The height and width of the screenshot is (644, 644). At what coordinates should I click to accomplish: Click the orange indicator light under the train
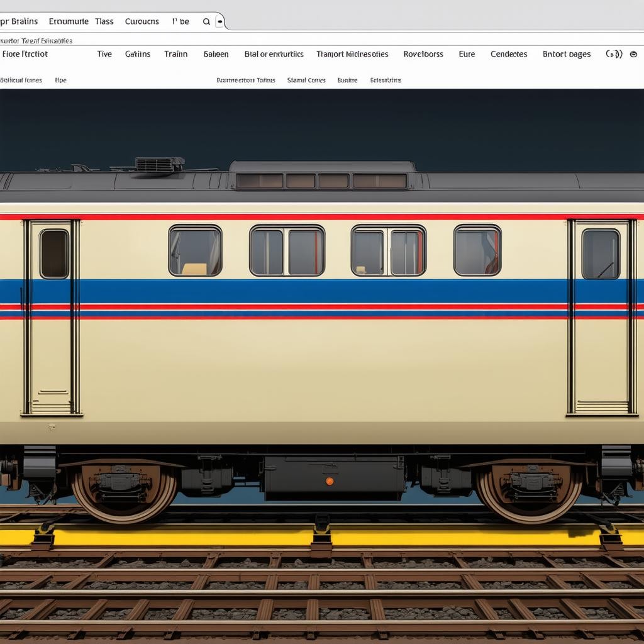(330, 481)
